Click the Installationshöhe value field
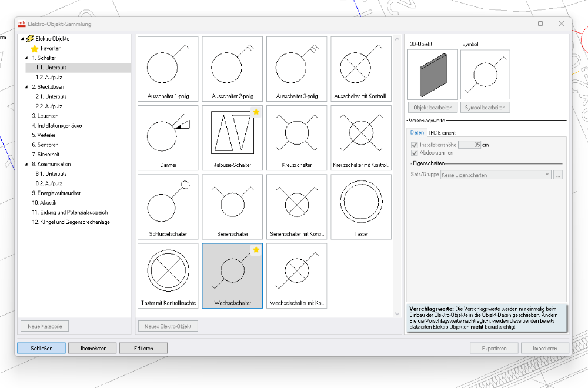Image resolution: width=588 pixels, height=388 pixels. pos(470,145)
